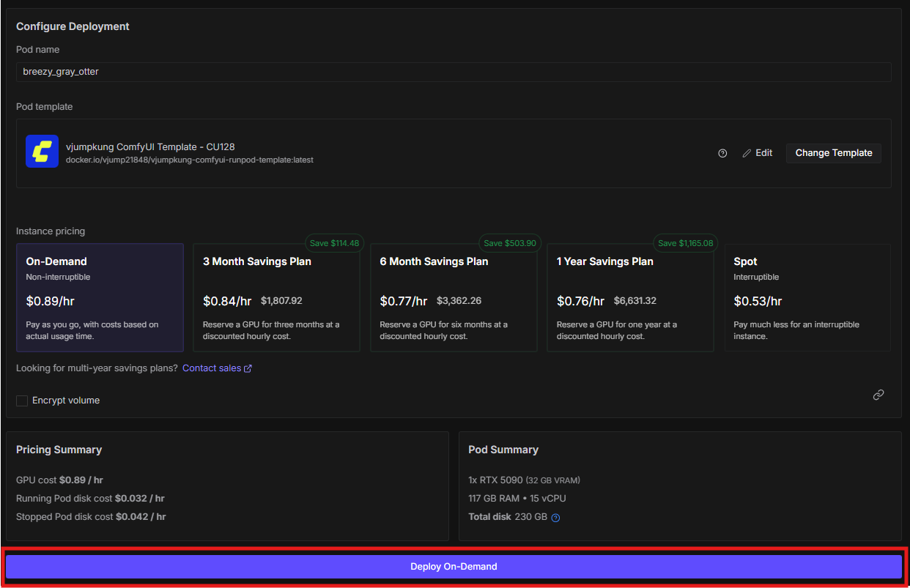Image resolution: width=910 pixels, height=588 pixels.
Task: Select the 1 Year Savings Plan
Action: 630,297
